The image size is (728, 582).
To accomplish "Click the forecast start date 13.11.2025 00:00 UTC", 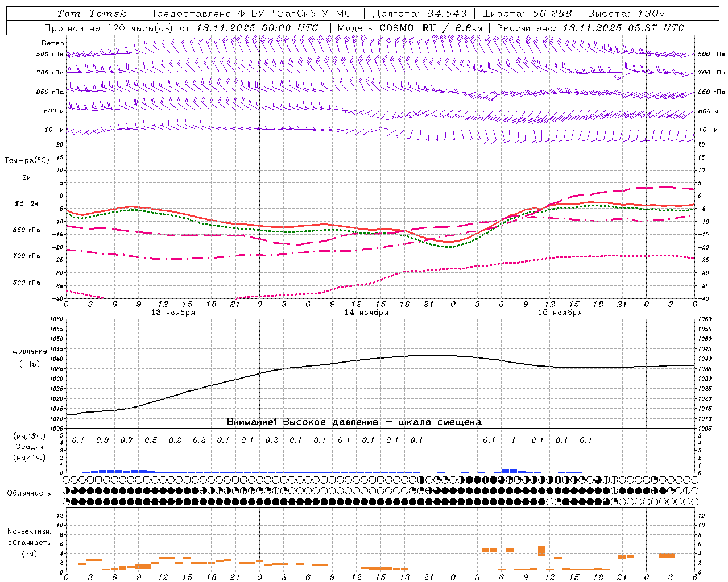I will click(x=257, y=28).
